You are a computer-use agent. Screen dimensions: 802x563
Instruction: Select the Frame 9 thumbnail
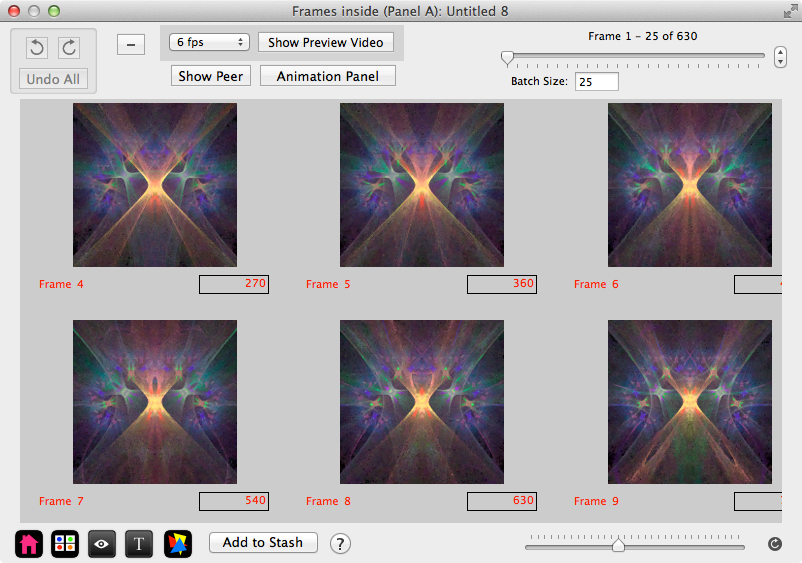point(690,402)
